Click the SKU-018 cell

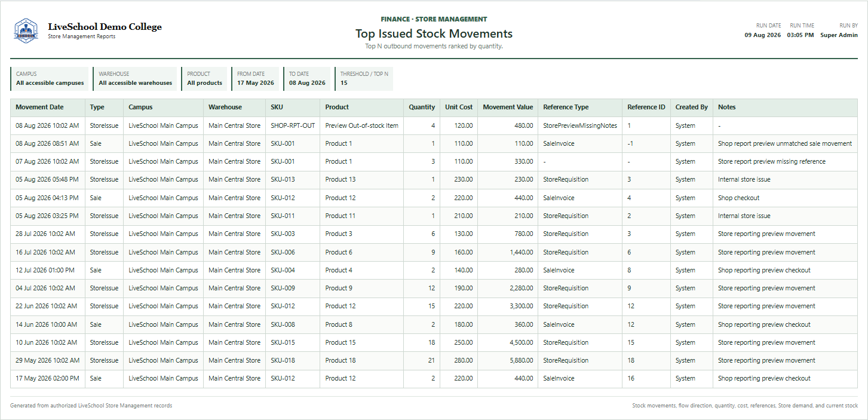[x=293, y=361]
